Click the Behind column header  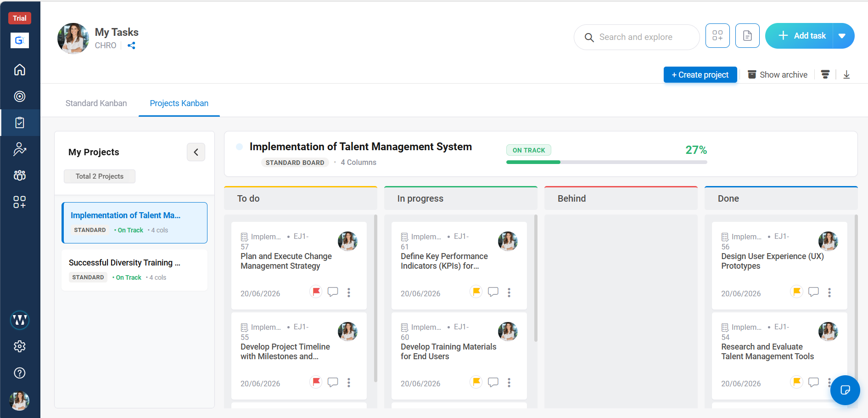tap(621, 198)
